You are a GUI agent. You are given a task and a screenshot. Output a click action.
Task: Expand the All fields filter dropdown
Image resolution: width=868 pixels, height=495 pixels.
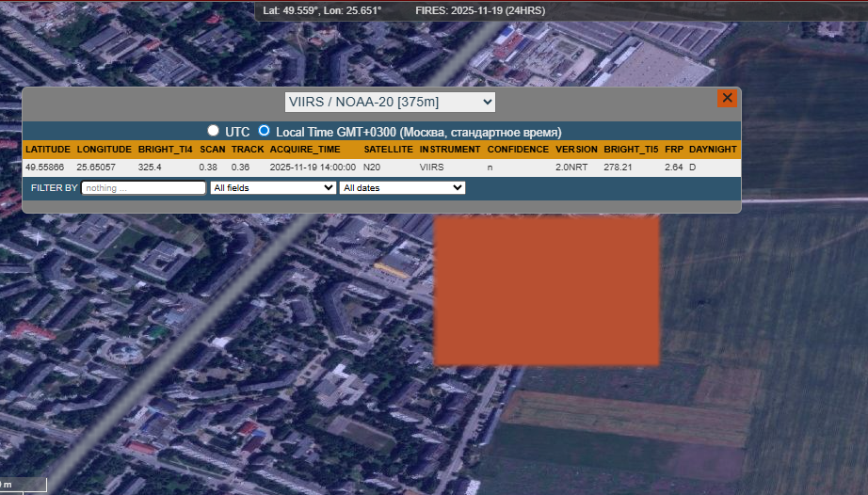coord(273,188)
